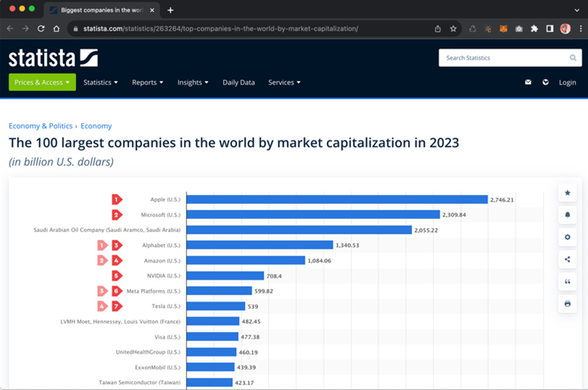Click the Login link
The height and width of the screenshot is (390, 588).
coord(567,82)
